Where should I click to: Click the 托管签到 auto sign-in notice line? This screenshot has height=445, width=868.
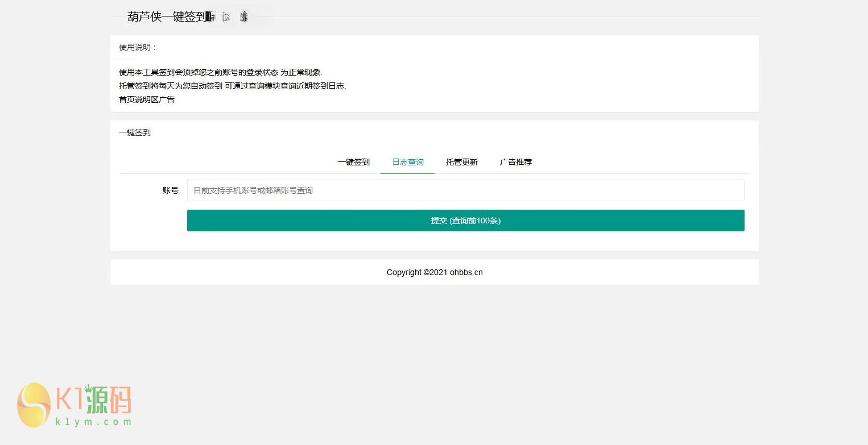[232, 86]
